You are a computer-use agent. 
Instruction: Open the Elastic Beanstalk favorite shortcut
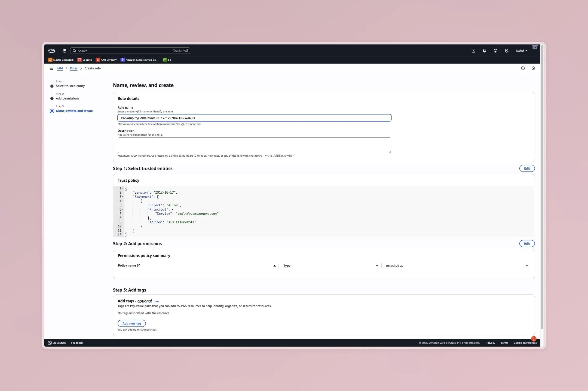pos(61,60)
